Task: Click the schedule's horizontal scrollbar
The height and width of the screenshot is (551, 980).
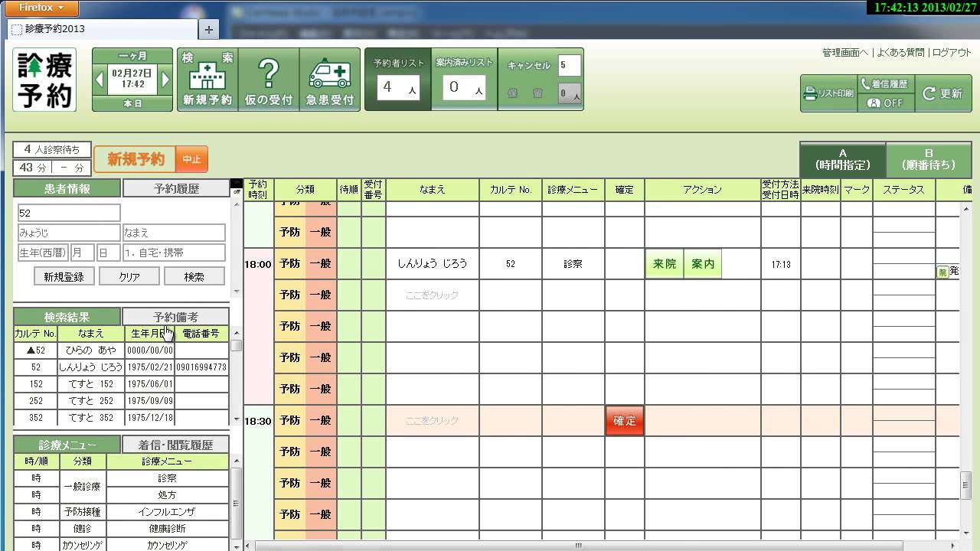Action: [579, 546]
